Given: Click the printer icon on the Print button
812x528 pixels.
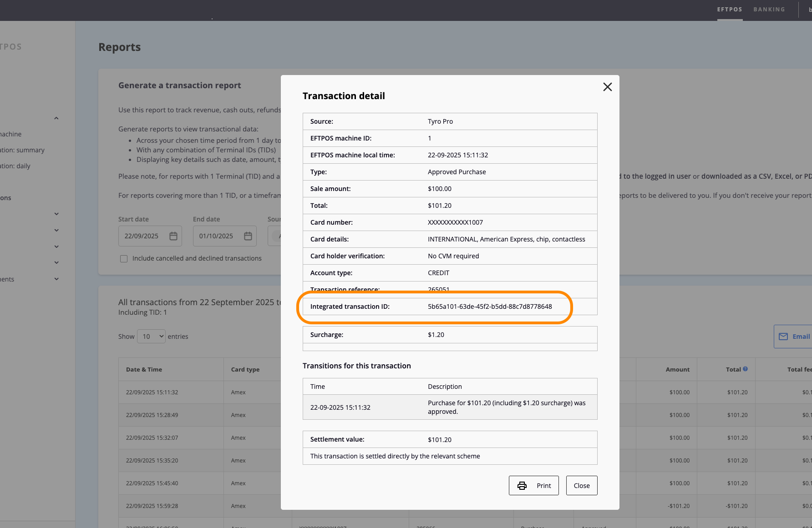Looking at the screenshot, I should pyautogui.click(x=523, y=485).
